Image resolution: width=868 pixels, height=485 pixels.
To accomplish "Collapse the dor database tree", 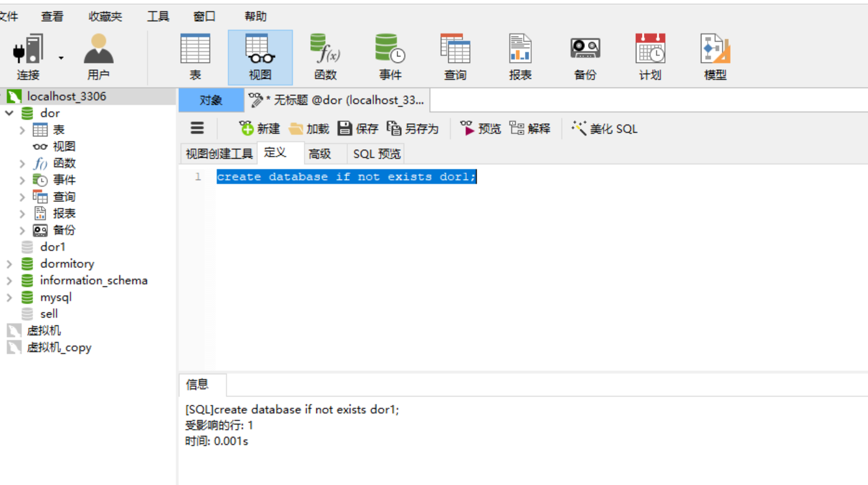I will (10, 113).
